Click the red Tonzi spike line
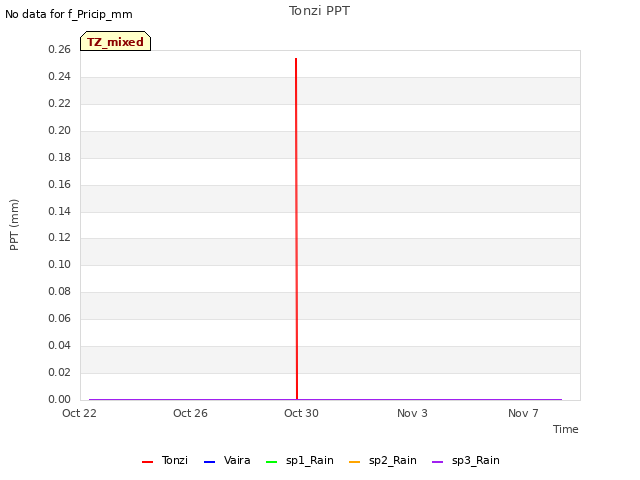This screenshot has height=480, width=640. (296, 229)
